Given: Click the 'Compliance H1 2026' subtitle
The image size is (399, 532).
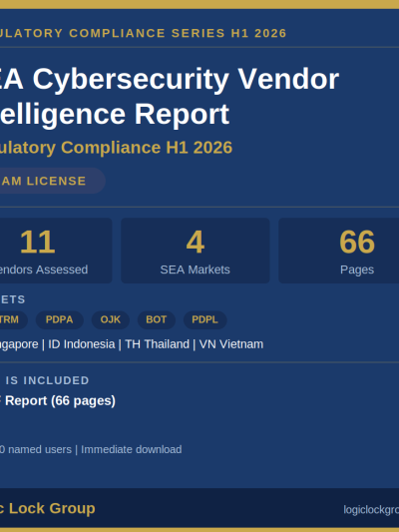Looking at the screenshot, I should pyautogui.click(x=147, y=148).
